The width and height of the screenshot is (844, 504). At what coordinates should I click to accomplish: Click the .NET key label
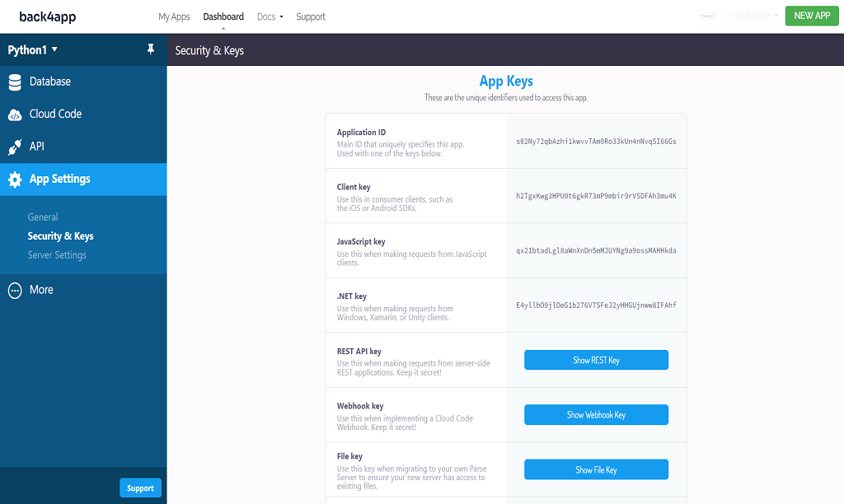click(x=351, y=296)
